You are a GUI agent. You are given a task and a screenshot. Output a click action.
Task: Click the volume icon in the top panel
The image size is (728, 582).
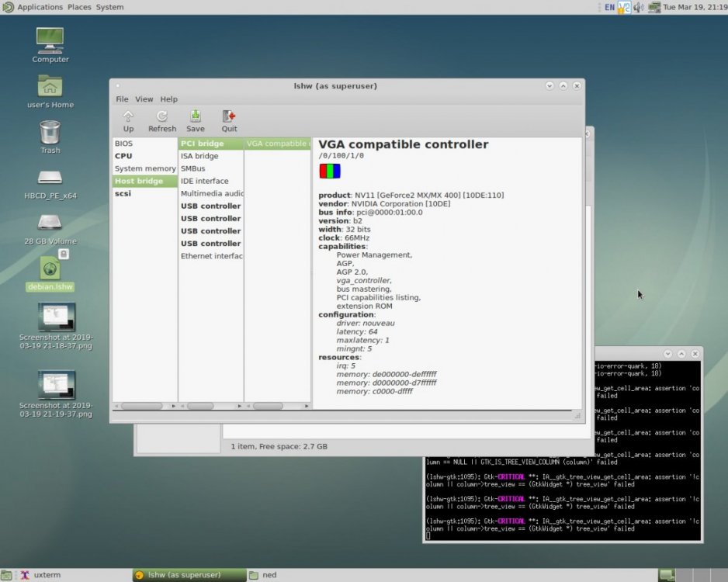tap(638, 7)
